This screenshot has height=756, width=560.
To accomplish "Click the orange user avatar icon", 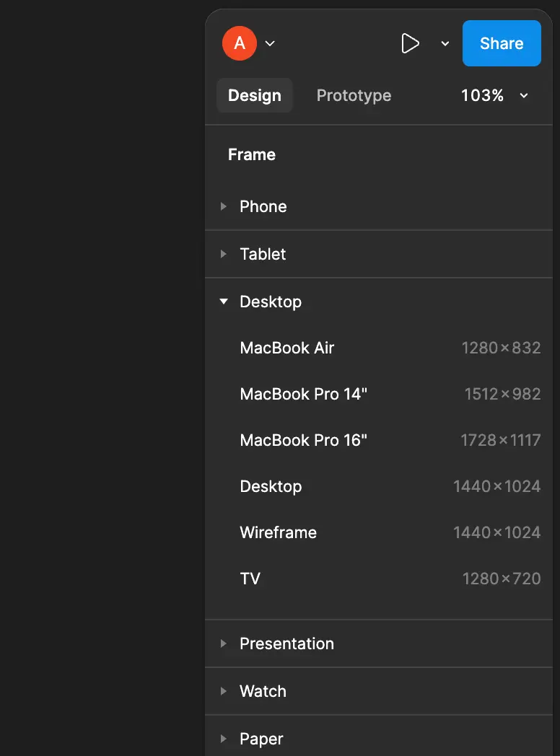I will click(x=240, y=43).
